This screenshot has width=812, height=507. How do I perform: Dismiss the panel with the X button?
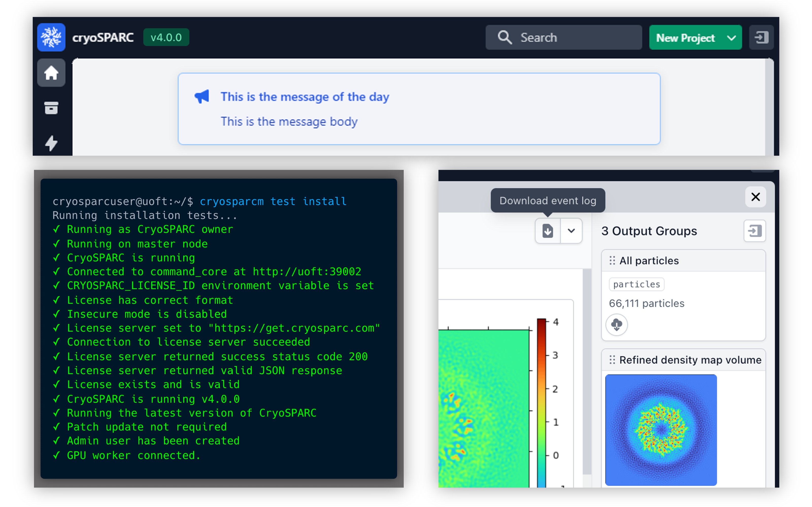tap(755, 197)
